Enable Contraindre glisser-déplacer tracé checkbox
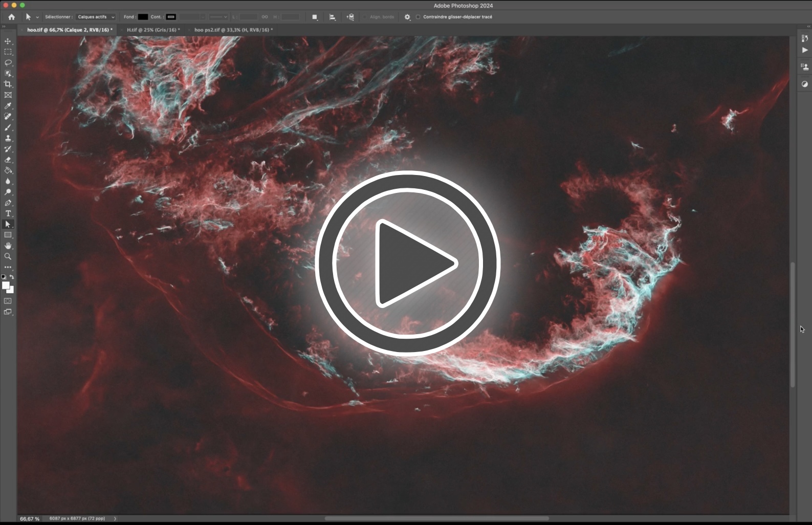 tap(418, 17)
